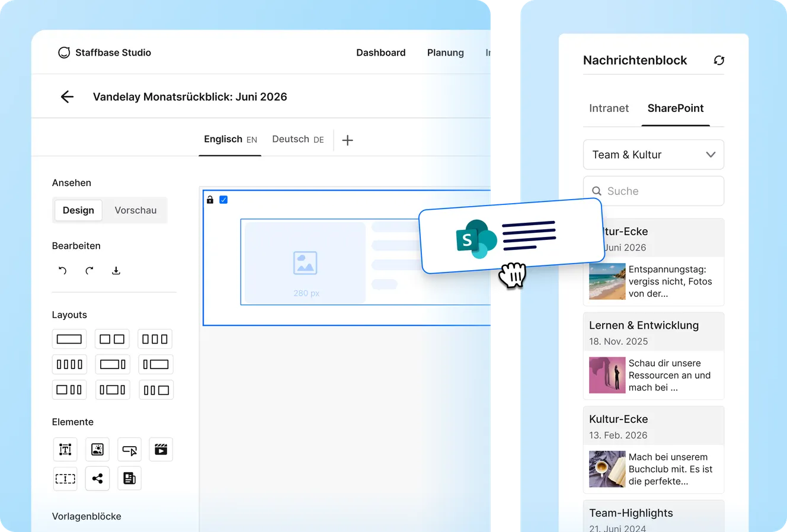This screenshot has height=532, width=787.
Task: Click the Team-Highlights article heading
Action: click(x=631, y=513)
